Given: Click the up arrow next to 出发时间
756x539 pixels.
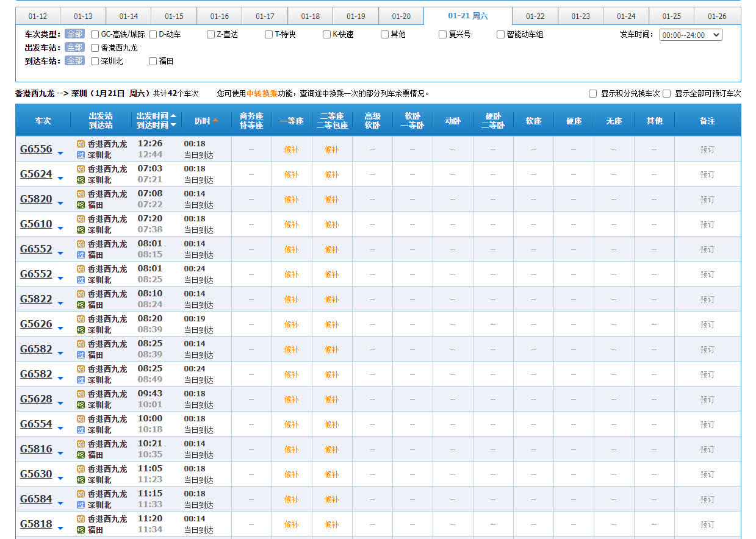Looking at the screenshot, I should click(x=173, y=116).
